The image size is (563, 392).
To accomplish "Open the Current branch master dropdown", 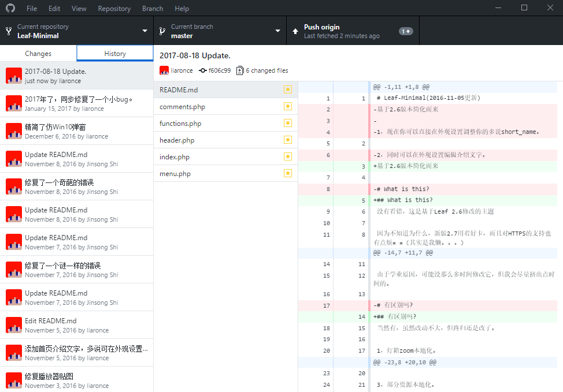I will pyautogui.click(x=220, y=31).
